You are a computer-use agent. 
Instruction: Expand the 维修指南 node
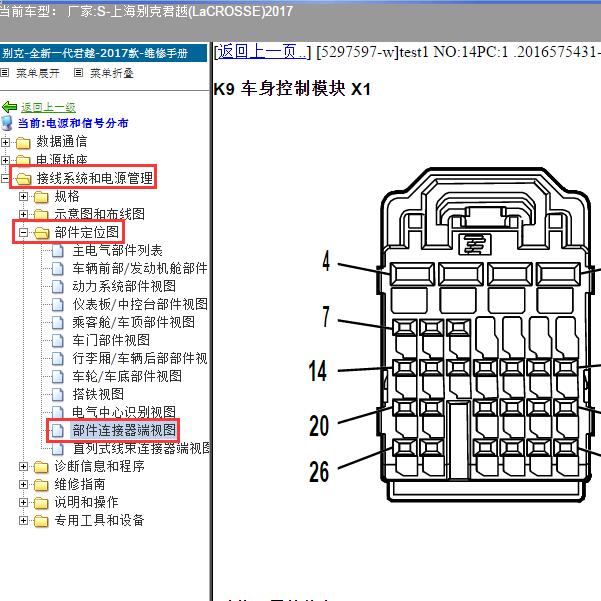[x=23, y=484]
